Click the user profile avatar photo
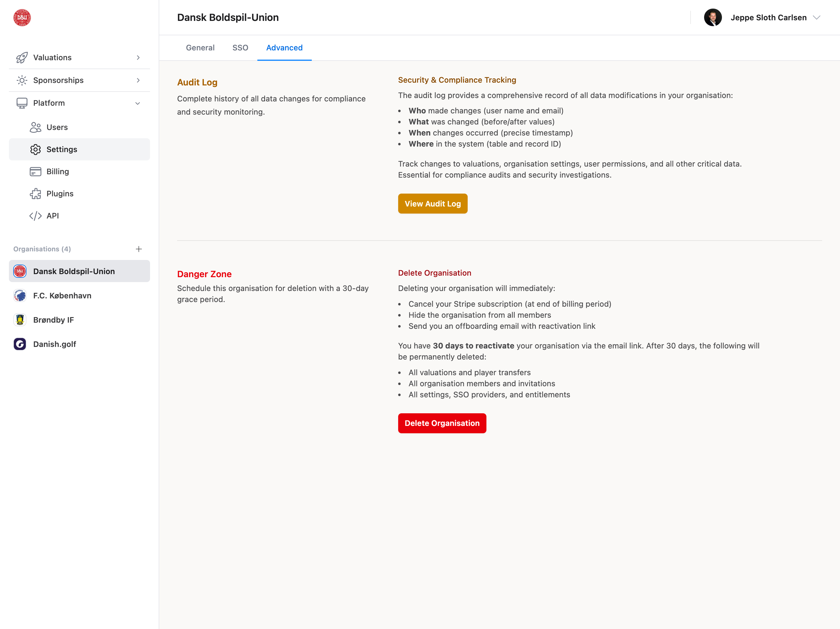 click(712, 18)
